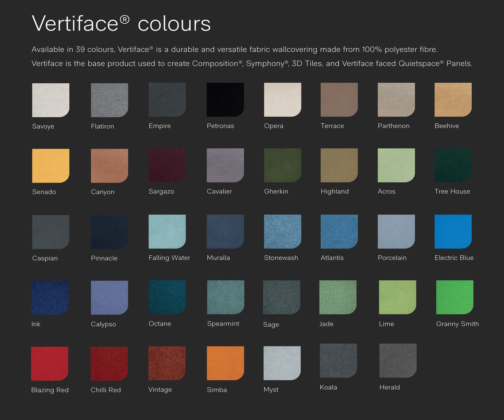
Task: Select the Spearmint swatch
Action: coord(226,297)
